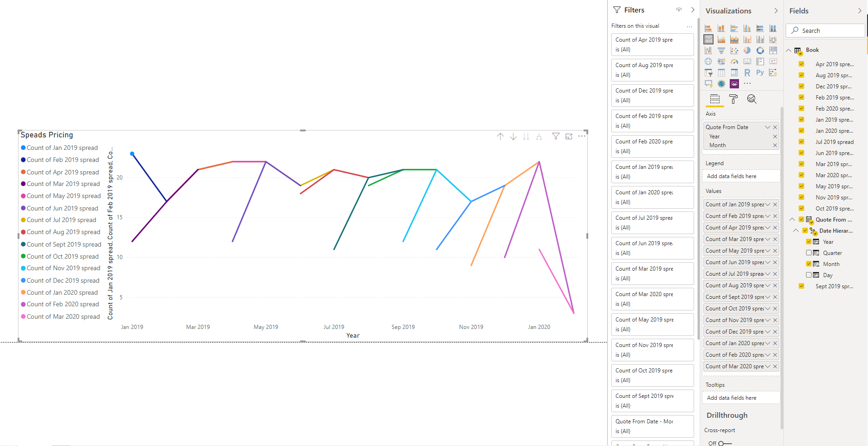Screen dimensions: 868x446
Task: Select the Stacked column chart visual
Action: [x=721, y=28]
